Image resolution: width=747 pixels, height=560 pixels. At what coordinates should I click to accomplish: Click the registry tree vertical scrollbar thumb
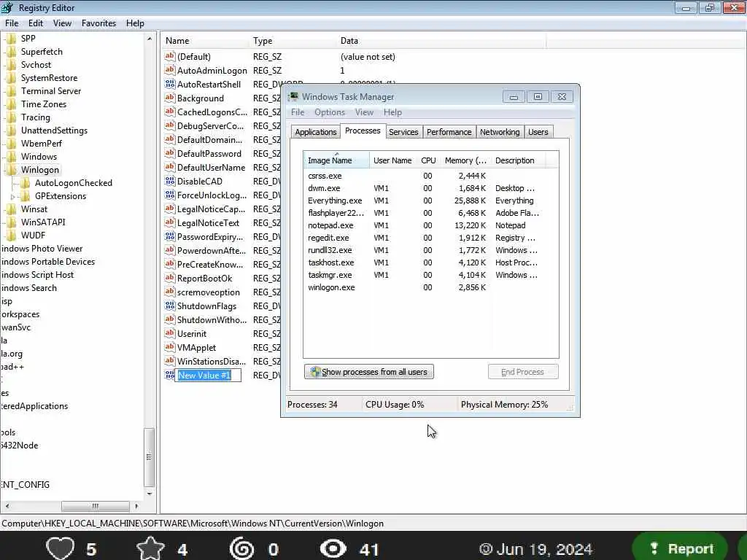(x=149, y=457)
